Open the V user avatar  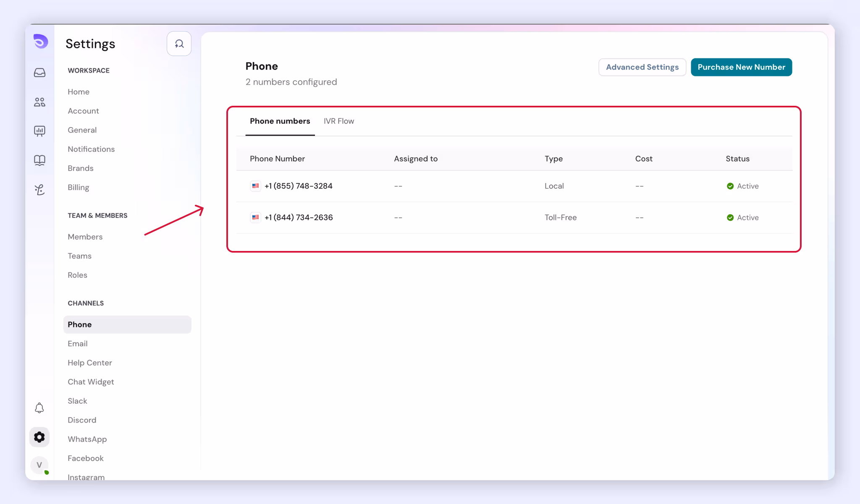[x=39, y=465]
